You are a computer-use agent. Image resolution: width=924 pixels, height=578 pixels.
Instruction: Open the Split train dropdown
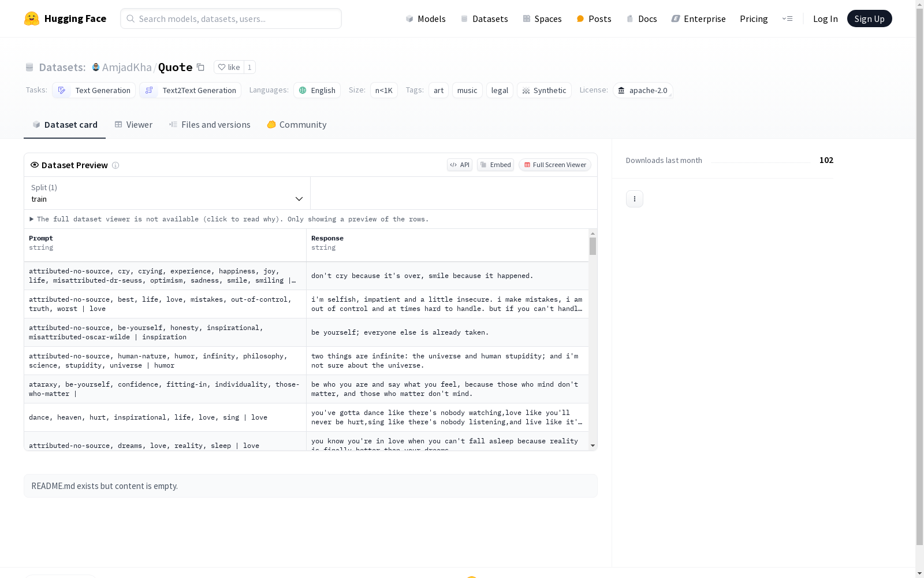click(167, 193)
